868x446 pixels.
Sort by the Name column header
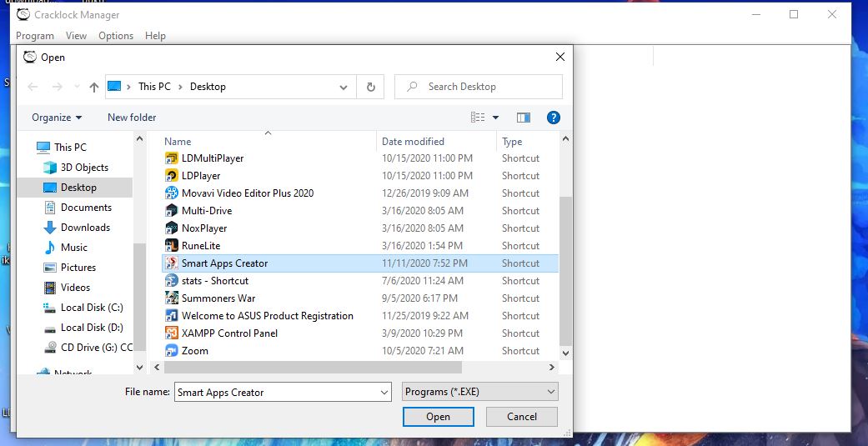[178, 142]
